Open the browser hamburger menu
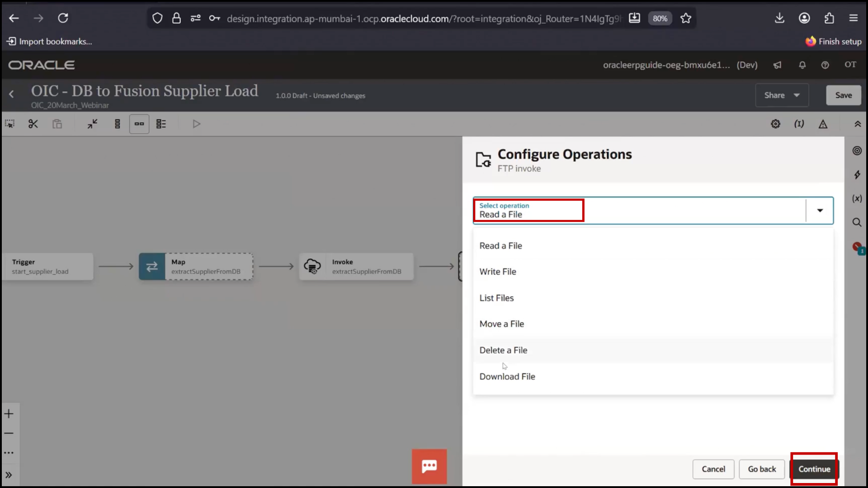 coord(854,18)
